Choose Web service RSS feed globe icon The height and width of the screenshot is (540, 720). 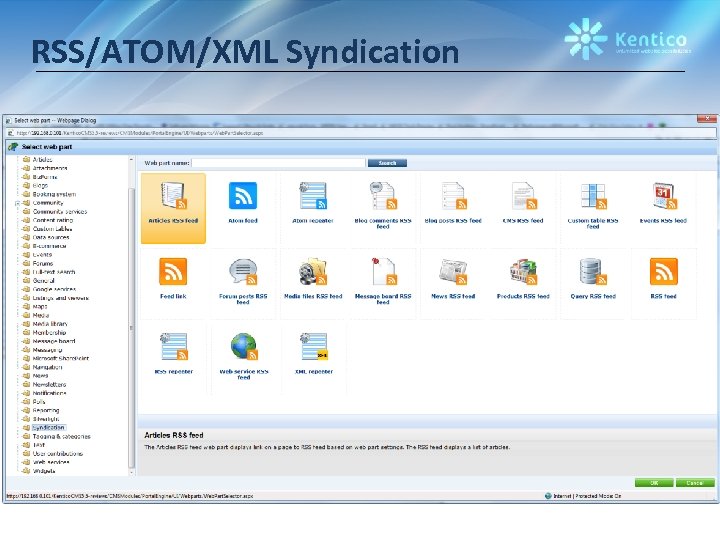pos(243,347)
